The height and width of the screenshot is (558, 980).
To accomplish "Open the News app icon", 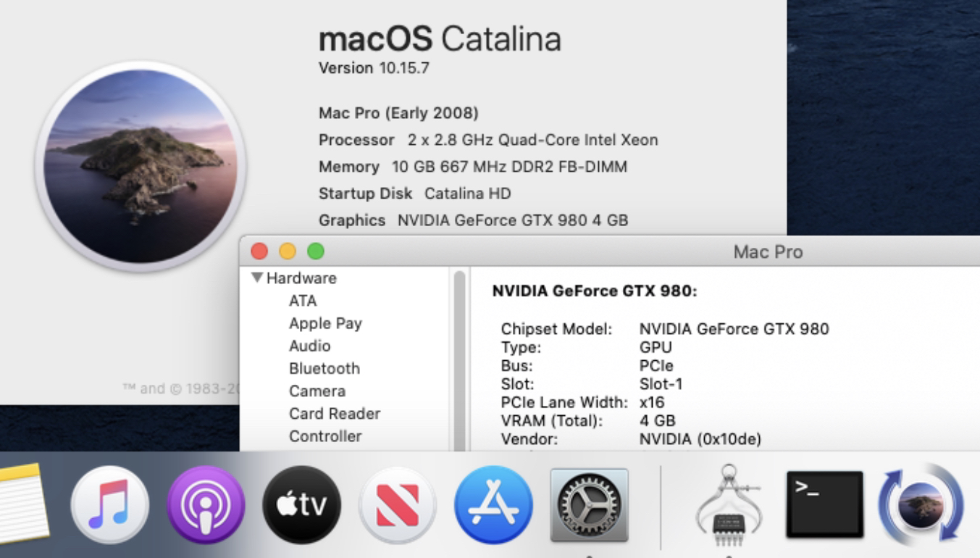I will coord(397,505).
